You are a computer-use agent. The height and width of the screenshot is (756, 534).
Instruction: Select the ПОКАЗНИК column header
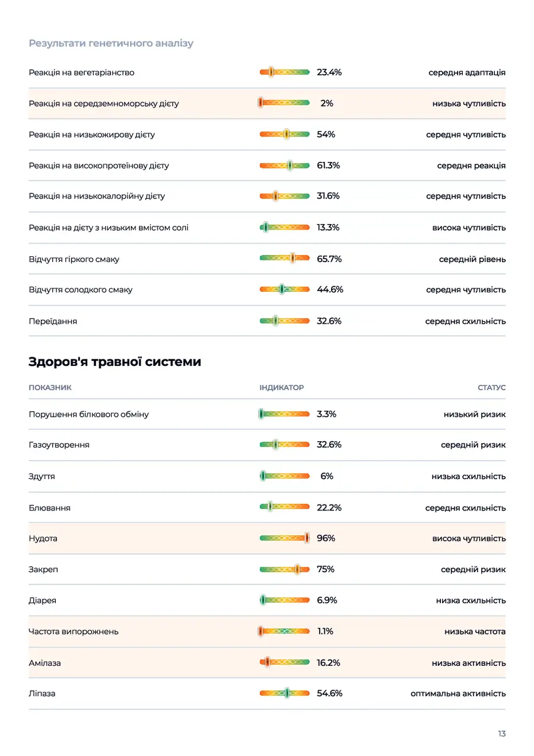coord(50,387)
